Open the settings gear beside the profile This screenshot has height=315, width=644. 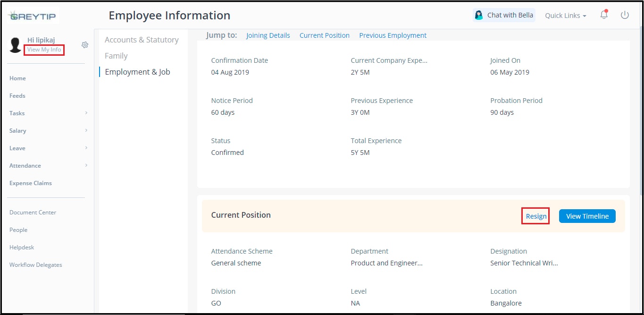pyautogui.click(x=85, y=45)
